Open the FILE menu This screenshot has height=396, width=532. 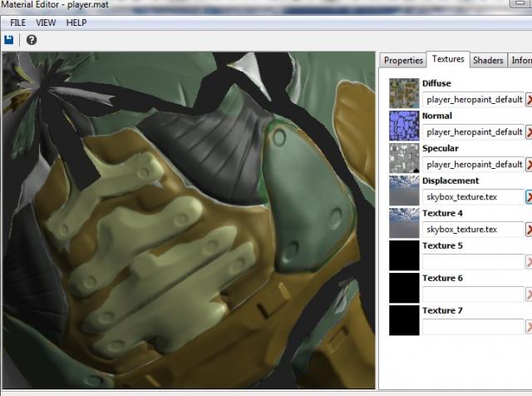tap(18, 22)
